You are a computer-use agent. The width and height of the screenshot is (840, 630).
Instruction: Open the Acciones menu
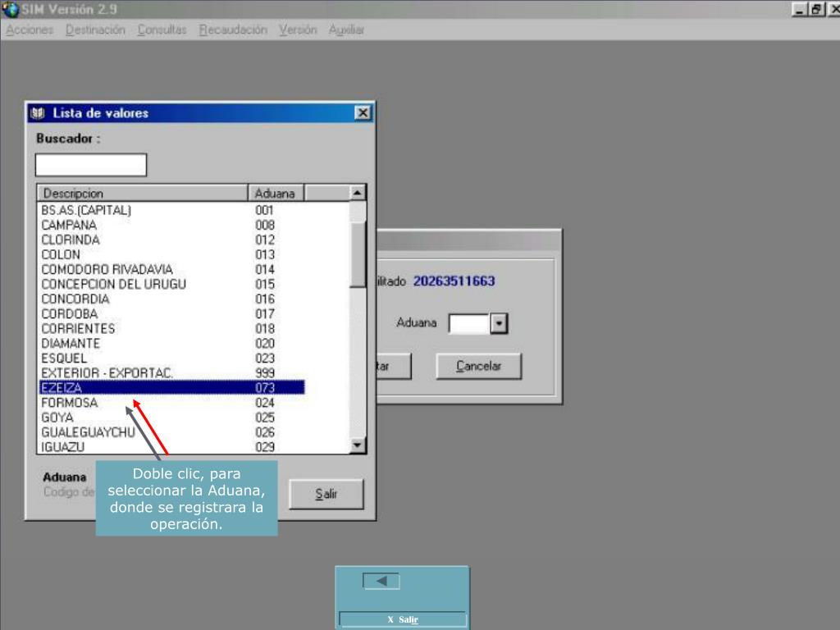click(30, 30)
